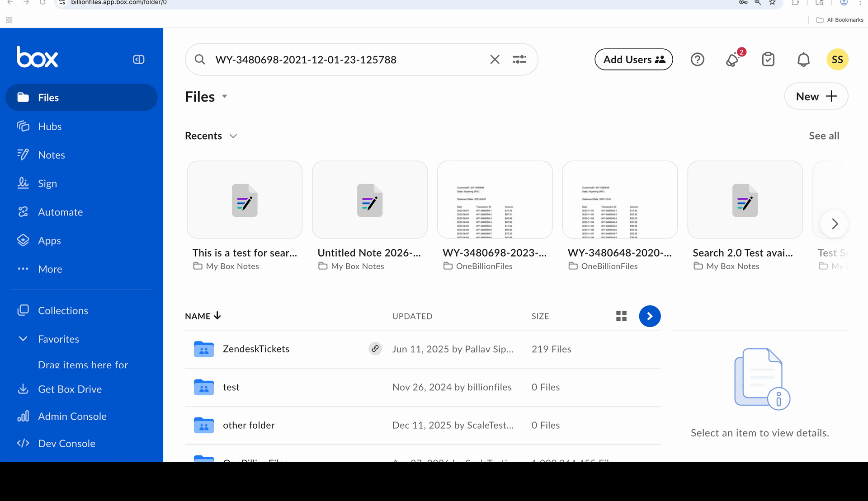Click the other folder's folder icon

(204, 426)
